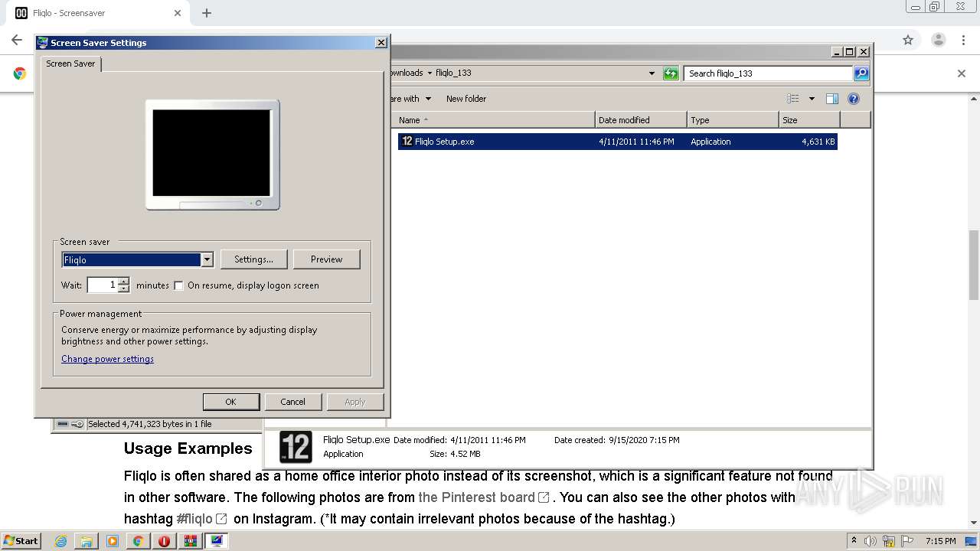Enable On resume, display logon screen
980x551 pixels.
(x=179, y=285)
